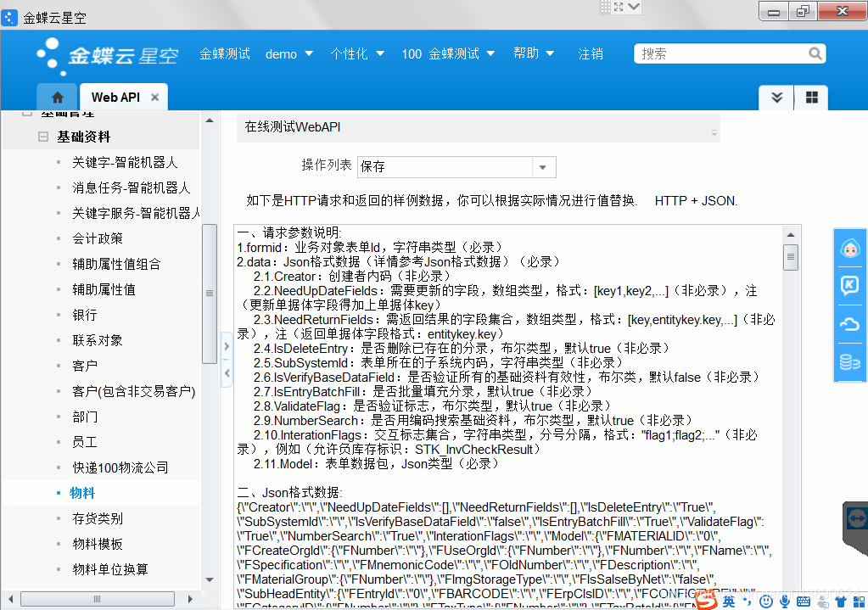
Task: Click the IME microphone icon
Action: tap(785, 602)
